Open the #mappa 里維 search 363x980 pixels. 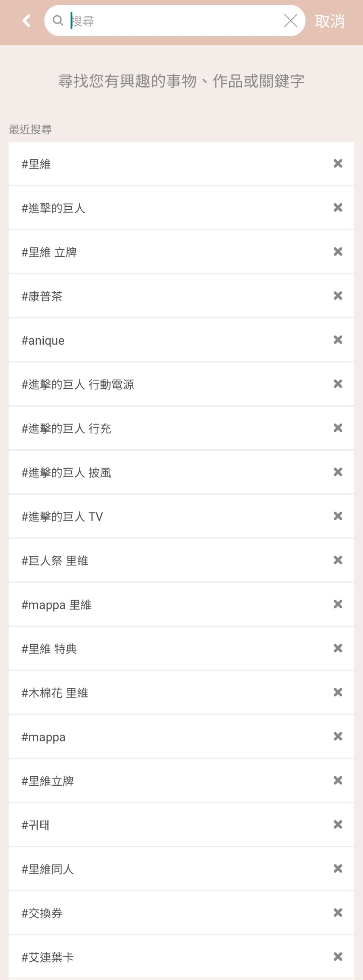pyautogui.click(x=181, y=604)
